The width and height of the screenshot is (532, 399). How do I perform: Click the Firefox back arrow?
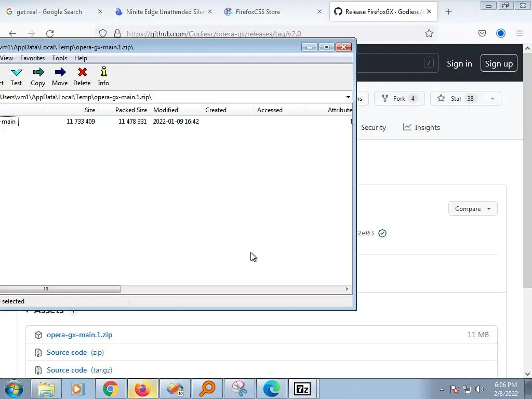coord(12,34)
